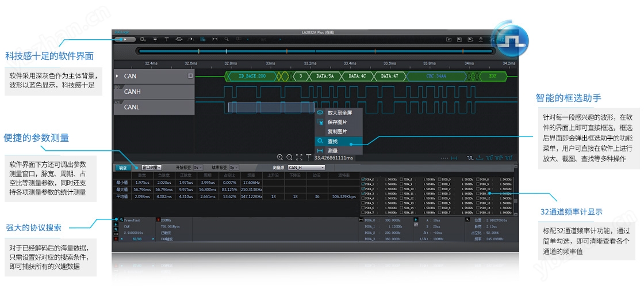The image size is (644, 288).
Task: Click the fit-to-screen icon beside zoom
Action: point(299,157)
